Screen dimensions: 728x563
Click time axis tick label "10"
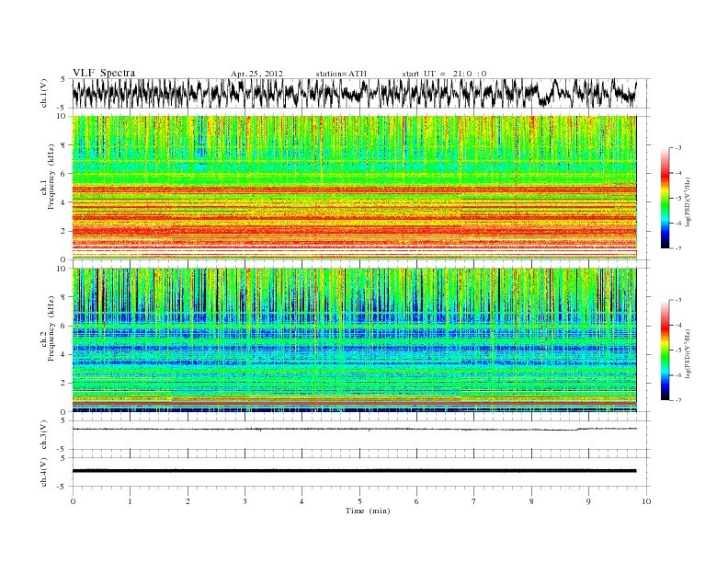click(x=646, y=501)
